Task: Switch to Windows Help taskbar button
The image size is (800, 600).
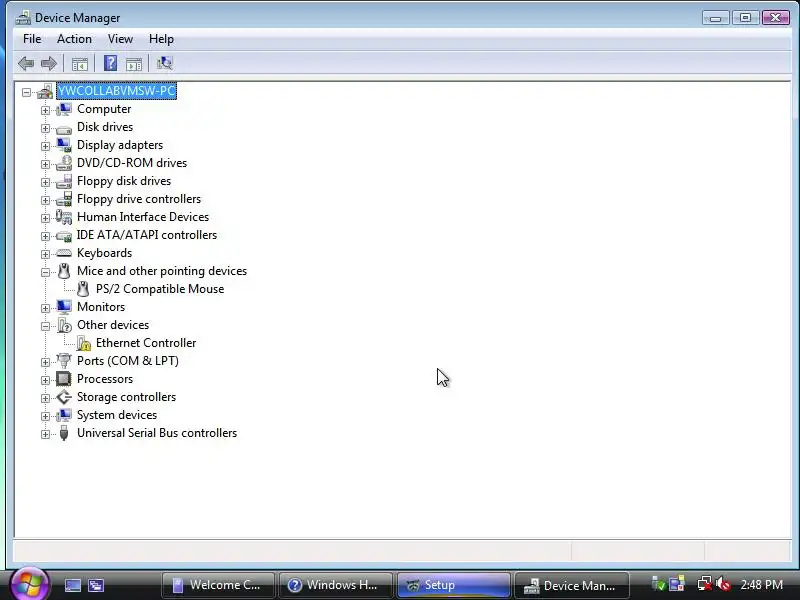Action: (x=336, y=585)
